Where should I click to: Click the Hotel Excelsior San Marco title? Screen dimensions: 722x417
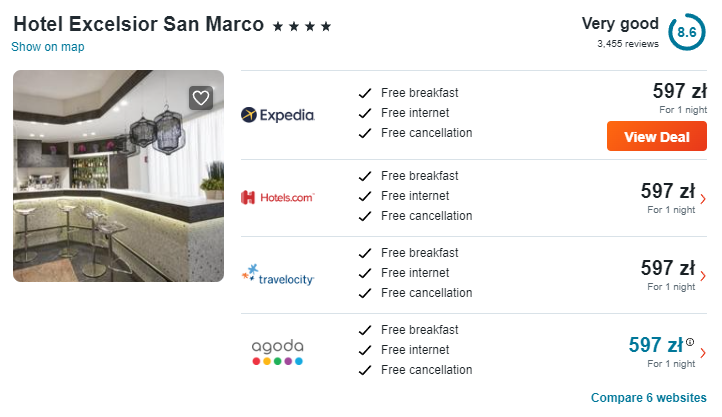(x=139, y=24)
